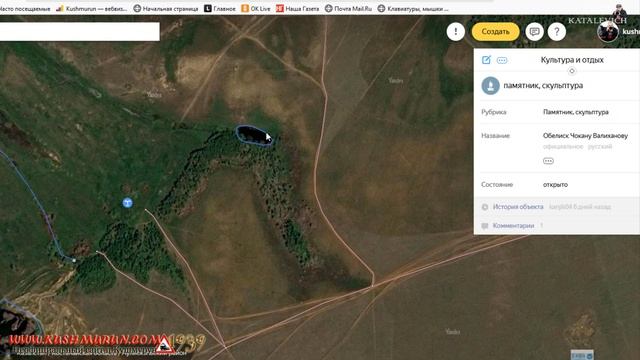Click the search input field on the map
The height and width of the screenshot is (360, 640).
(80, 31)
